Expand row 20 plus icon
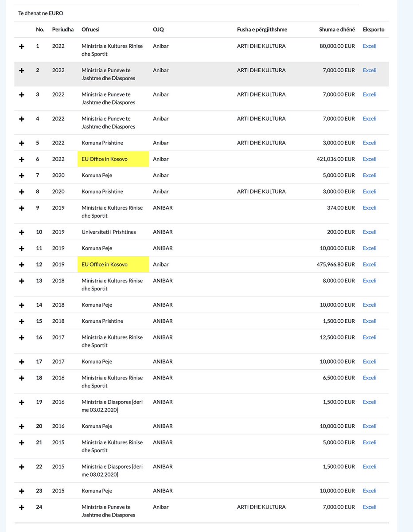Image resolution: width=413 pixels, height=532 pixels. click(22, 426)
